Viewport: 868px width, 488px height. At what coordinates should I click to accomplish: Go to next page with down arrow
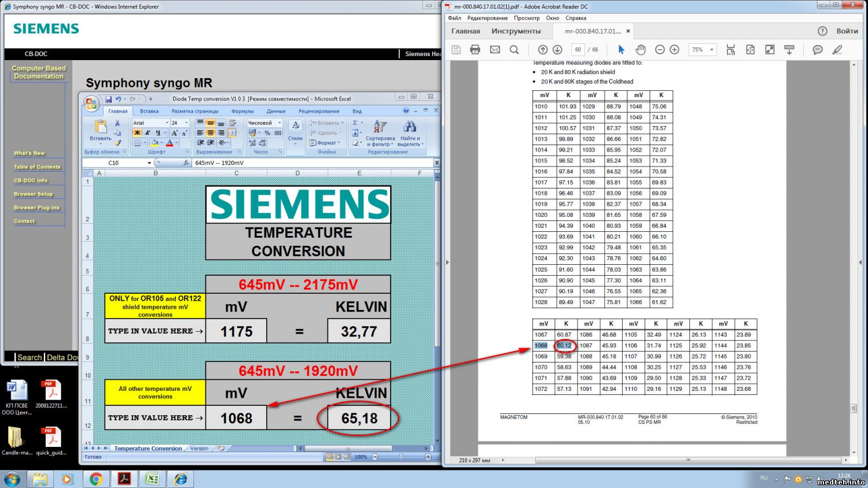coord(557,50)
